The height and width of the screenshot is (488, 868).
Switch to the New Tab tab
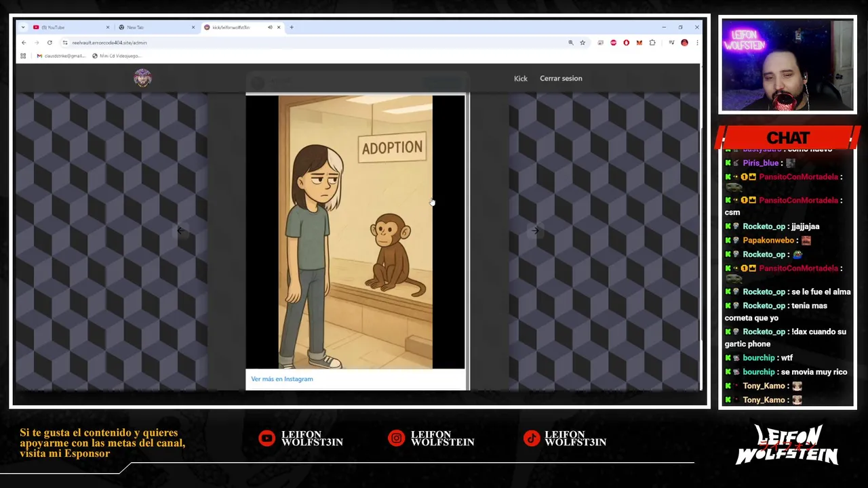(x=156, y=27)
